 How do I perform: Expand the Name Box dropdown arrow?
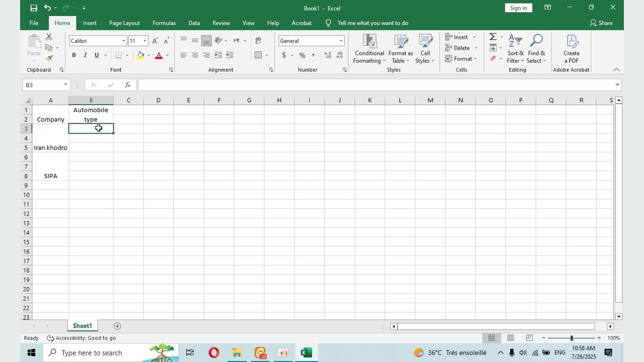pos(65,85)
